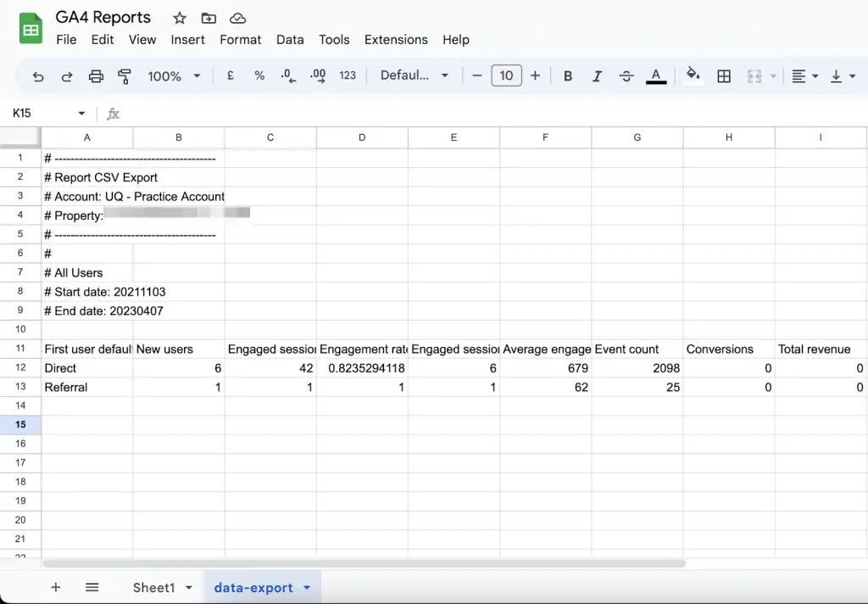Open the Data menu
The height and width of the screenshot is (604, 868).
point(290,39)
